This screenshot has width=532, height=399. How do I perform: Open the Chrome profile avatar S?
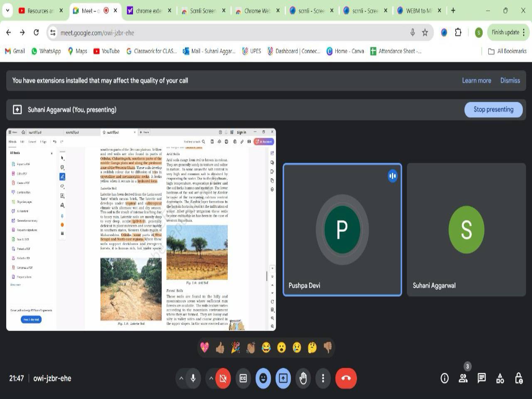[x=479, y=32]
